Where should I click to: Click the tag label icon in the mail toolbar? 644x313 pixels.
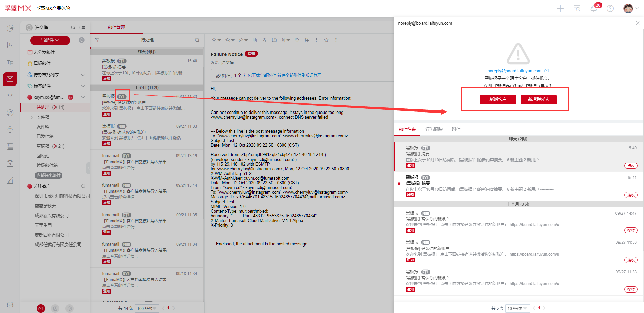click(297, 40)
